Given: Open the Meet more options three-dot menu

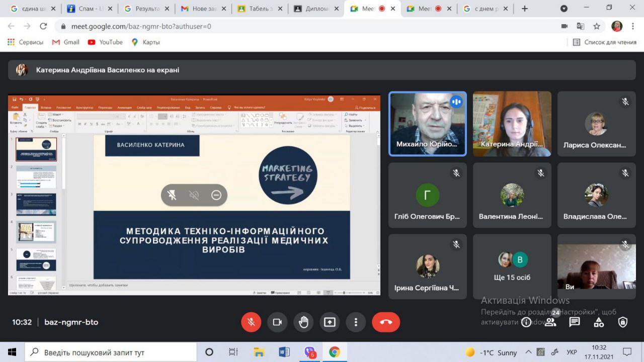Looking at the screenshot, I should tap(356, 322).
